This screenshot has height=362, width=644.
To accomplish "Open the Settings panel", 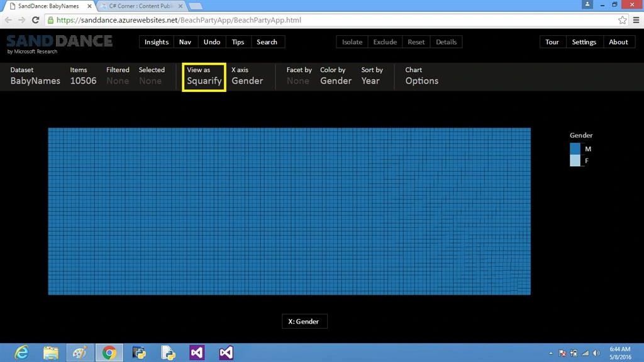I will pos(584,42).
